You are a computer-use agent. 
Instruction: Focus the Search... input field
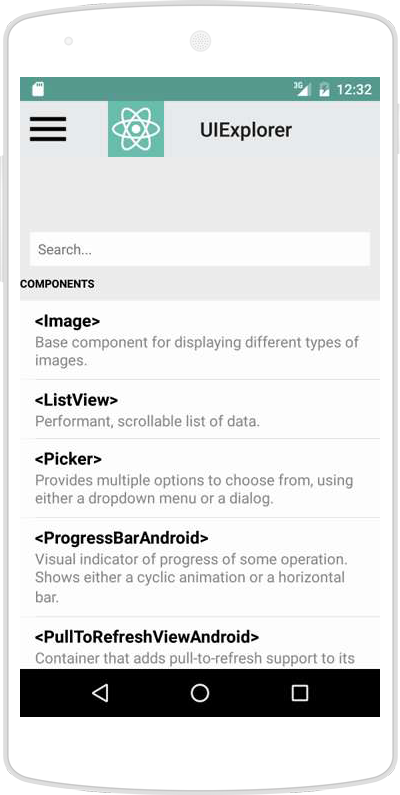pyautogui.click(x=200, y=249)
